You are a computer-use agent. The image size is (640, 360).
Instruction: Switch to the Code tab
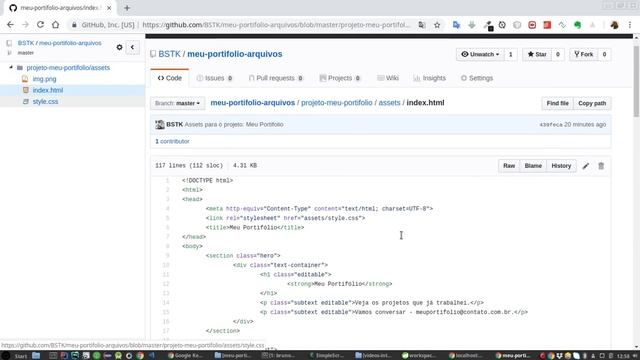[x=170, y=78]
